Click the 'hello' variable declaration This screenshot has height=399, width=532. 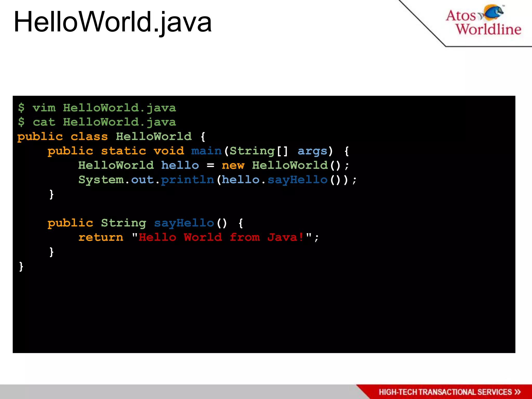(x=180, y=165)
